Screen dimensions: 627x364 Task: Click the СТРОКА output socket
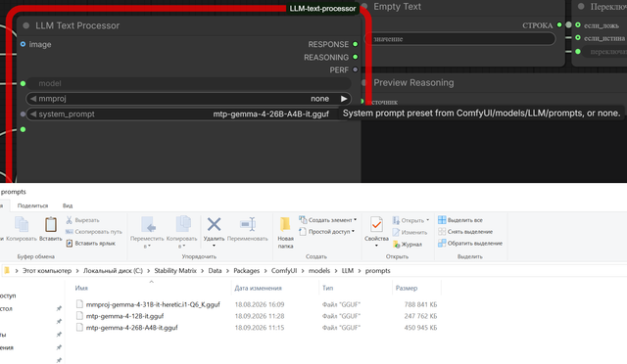point(559,25)
